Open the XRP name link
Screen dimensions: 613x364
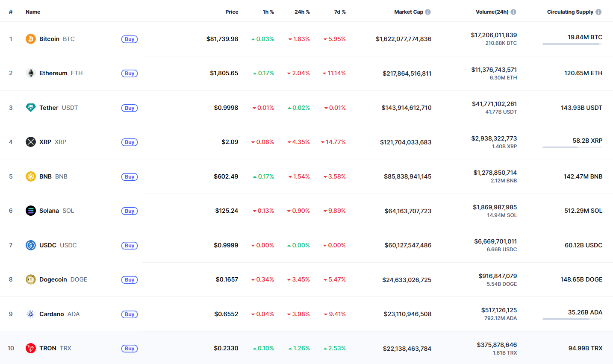point(53,142)
